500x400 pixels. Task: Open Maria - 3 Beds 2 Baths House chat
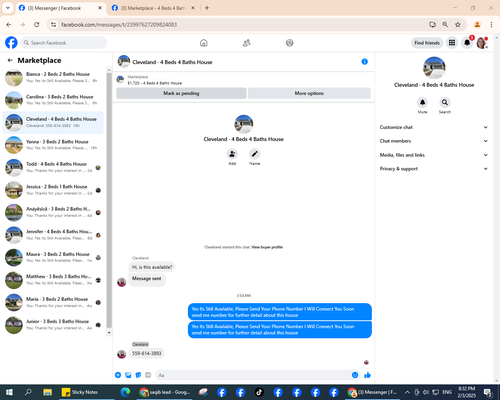[x=53, y=302]
